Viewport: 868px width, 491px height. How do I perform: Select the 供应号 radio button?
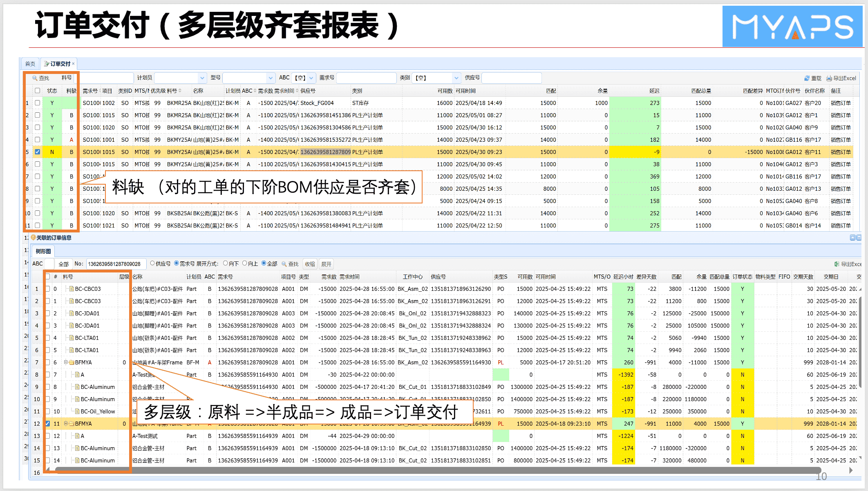[x=152, y=263]
